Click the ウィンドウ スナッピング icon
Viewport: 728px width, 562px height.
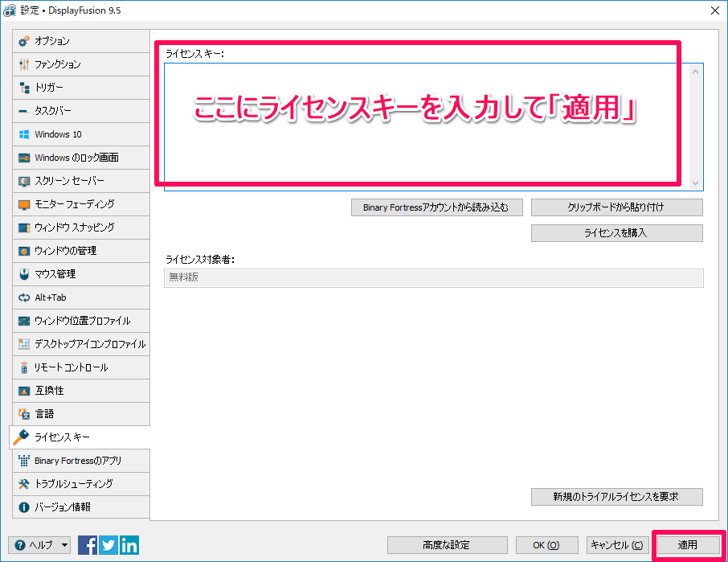click(x=24, y=228)
